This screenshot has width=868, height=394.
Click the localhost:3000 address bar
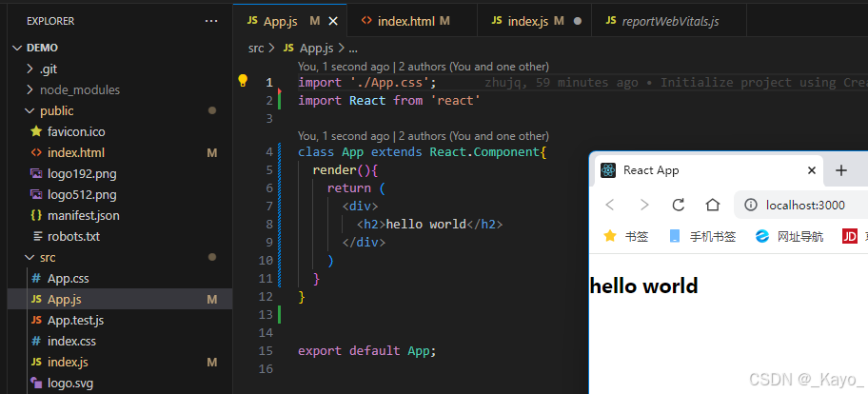click(805, 206)
